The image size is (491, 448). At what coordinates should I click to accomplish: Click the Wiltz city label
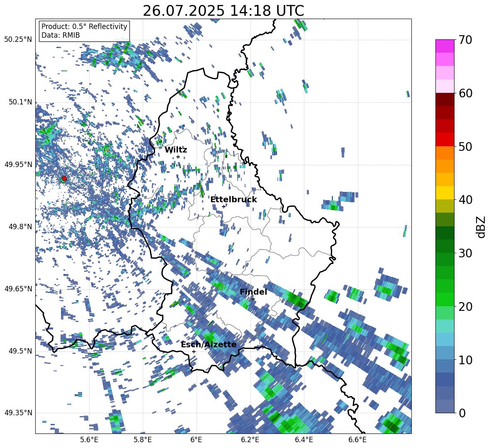click(x=176, y=150)
